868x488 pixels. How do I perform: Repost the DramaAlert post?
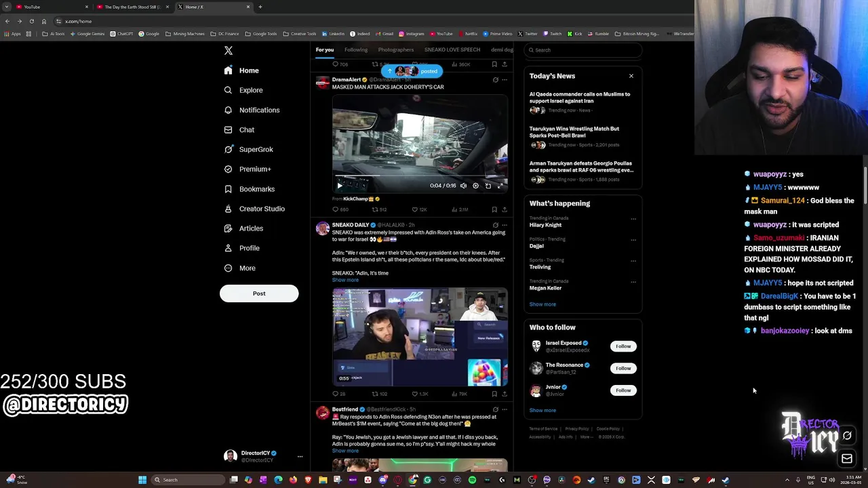tap(379, 209)
